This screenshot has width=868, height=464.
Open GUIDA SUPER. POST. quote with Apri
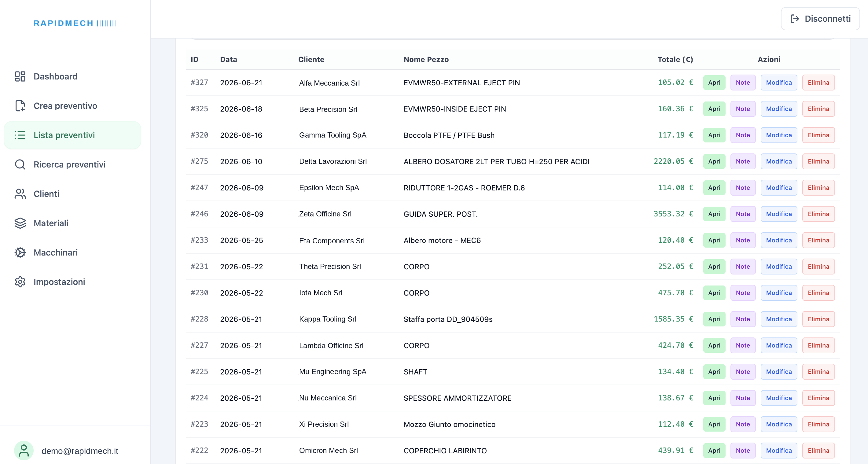[x=714, y=214]
